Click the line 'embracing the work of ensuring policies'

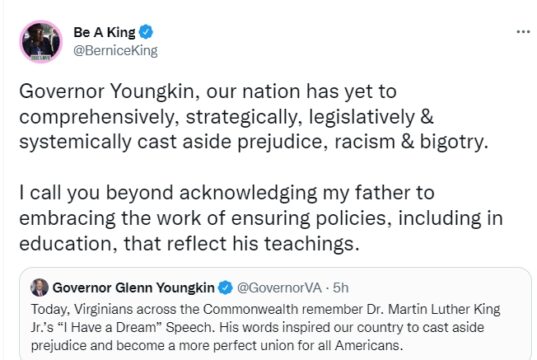tap(261, 218)
